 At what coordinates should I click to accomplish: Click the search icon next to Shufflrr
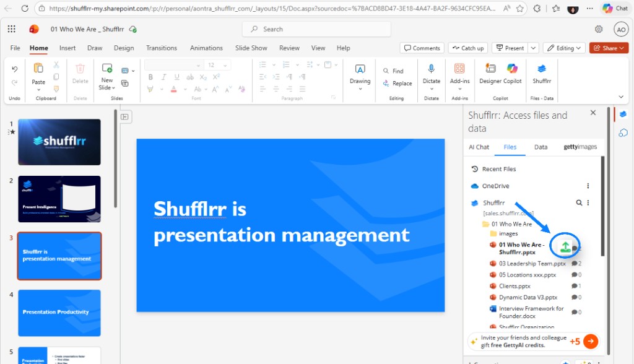pos(579,202)
